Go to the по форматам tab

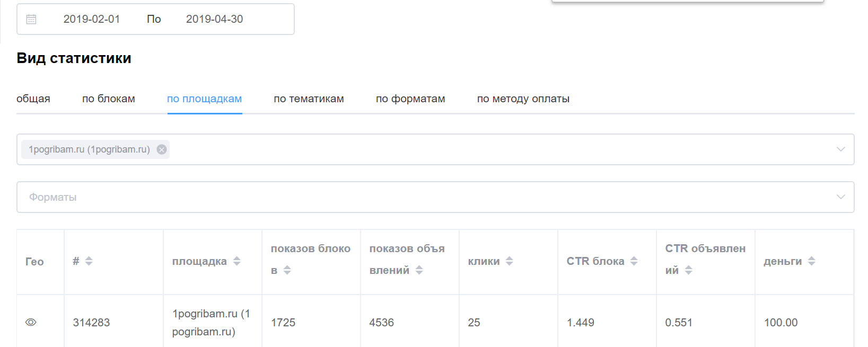410,99
